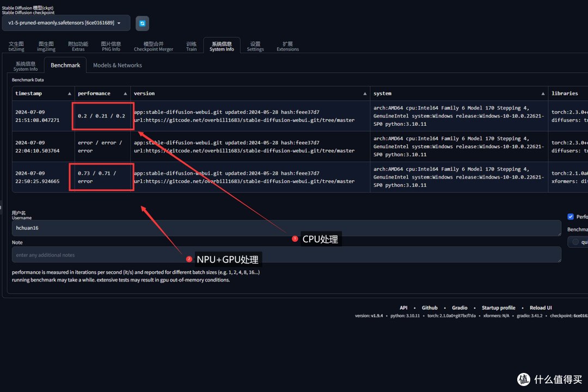
Task: Open the Settings tab
Action: (x=255, y=46)
